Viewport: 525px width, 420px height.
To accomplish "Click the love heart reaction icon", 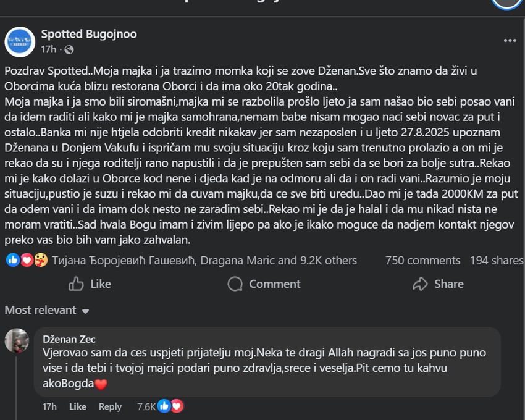I will (x=25, y=261).
